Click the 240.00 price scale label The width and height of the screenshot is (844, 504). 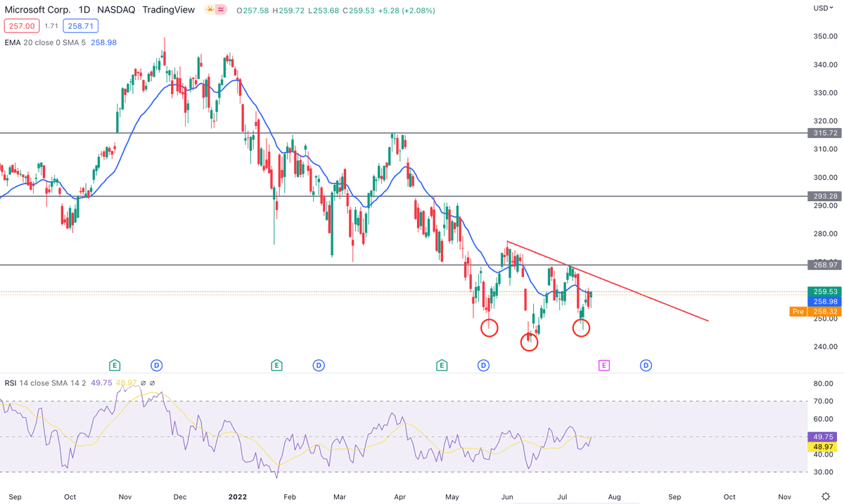coord(826,347)
